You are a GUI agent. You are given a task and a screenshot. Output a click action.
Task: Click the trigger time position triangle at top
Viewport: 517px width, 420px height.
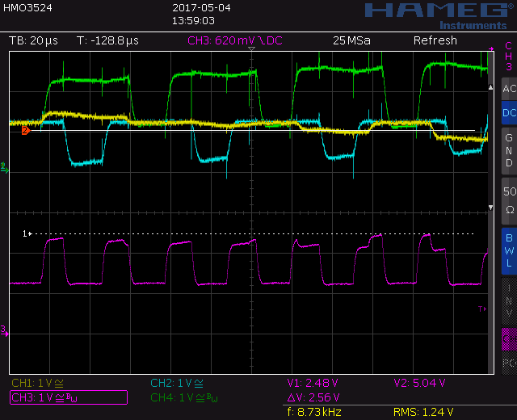[251, 48]
